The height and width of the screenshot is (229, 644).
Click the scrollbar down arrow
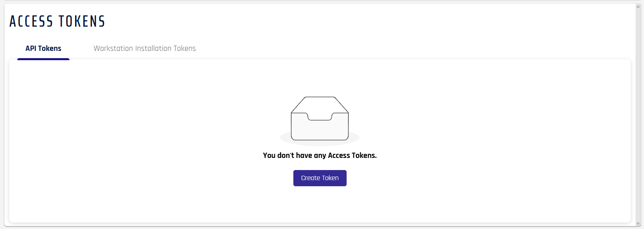coord(638,224)
